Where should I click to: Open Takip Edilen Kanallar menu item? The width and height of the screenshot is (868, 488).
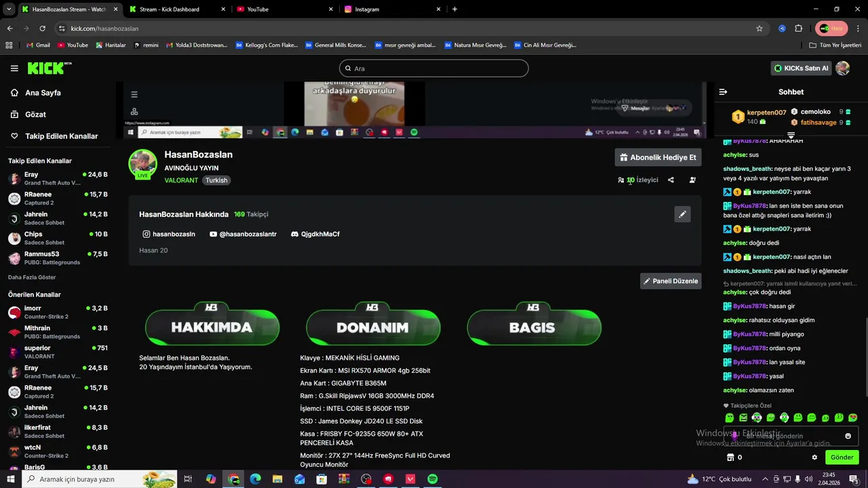54,136
